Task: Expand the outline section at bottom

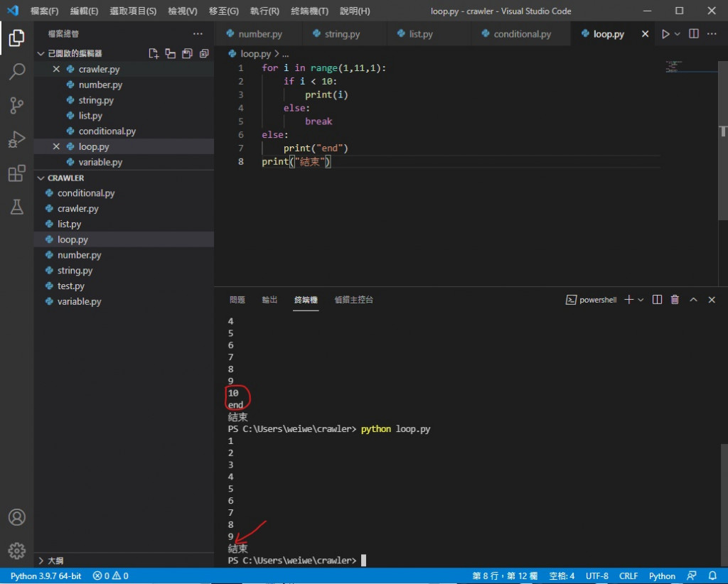Action: (x=41, y=561)
